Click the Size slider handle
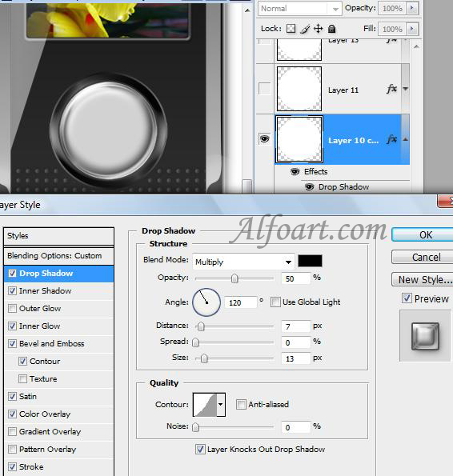This screenshot has width=453, height=476. 204,358
